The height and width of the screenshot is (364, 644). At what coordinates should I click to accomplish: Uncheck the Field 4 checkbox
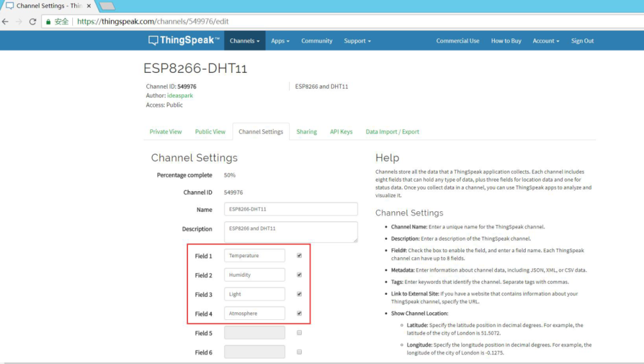click(x=299, y=313)
